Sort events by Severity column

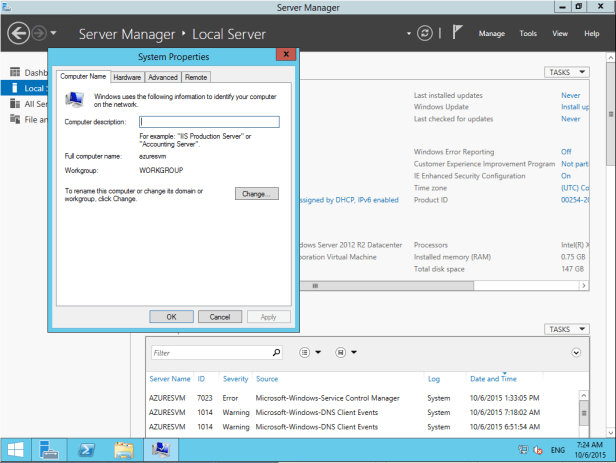coord(235,379)
